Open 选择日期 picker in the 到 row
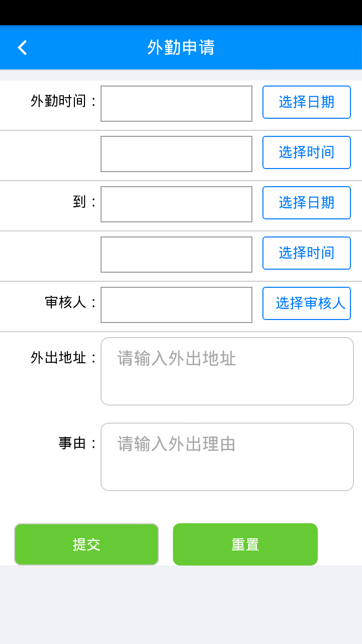The width and height of the screenshot is (362, 644). (x=306, y=203)
